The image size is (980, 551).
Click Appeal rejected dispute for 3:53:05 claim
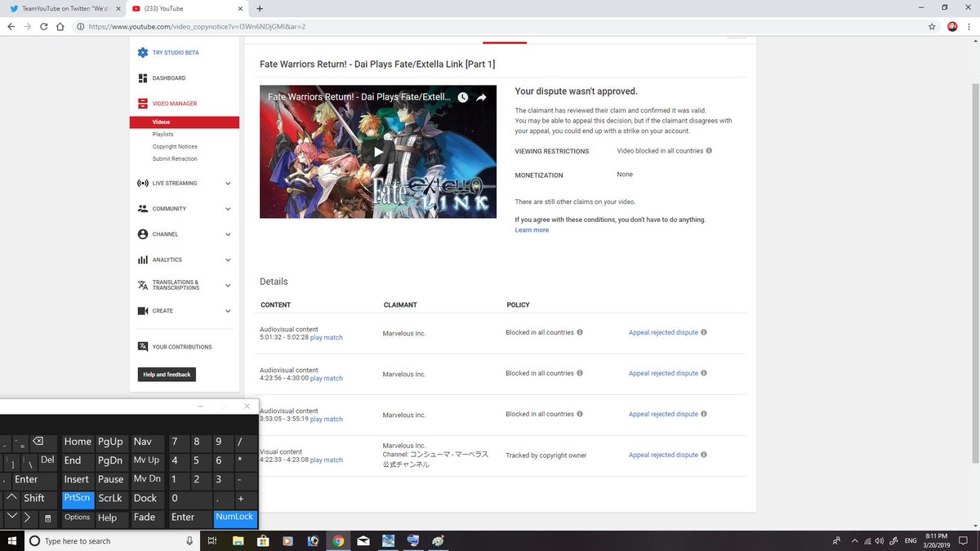tap(663, 414)
